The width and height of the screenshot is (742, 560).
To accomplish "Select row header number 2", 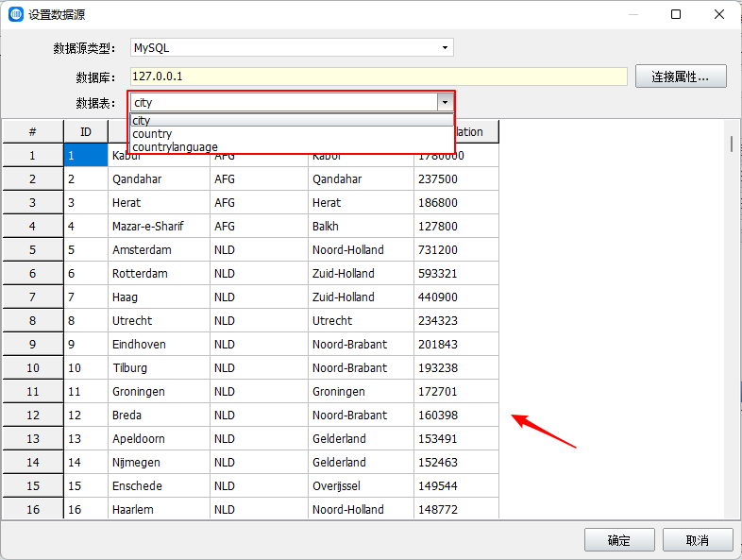I will coord(33,178).
